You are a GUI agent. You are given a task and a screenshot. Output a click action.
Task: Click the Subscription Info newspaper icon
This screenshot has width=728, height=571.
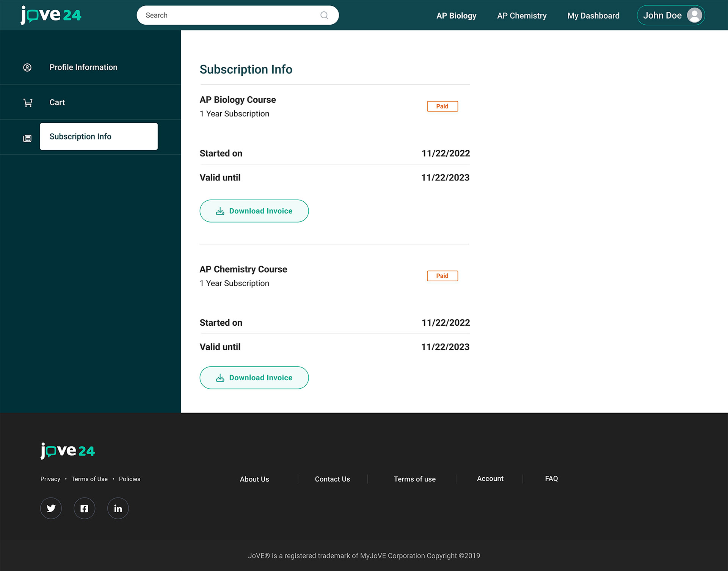coord(27,138)
